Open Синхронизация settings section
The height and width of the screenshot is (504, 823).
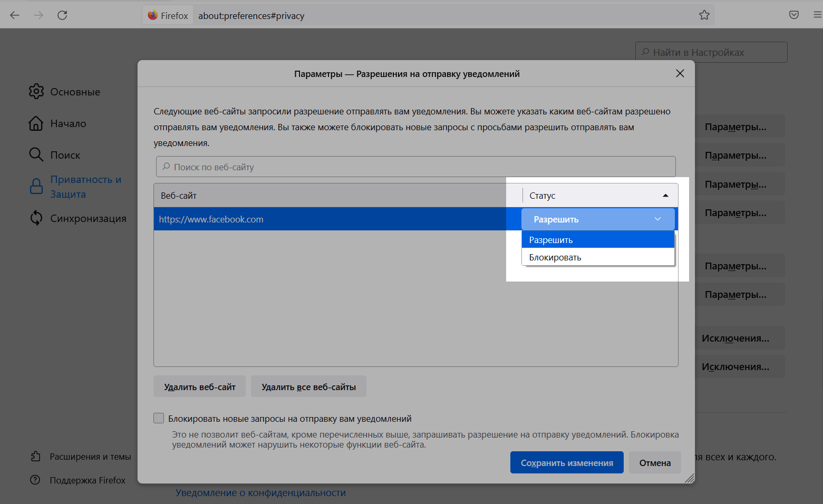(88, 218)
